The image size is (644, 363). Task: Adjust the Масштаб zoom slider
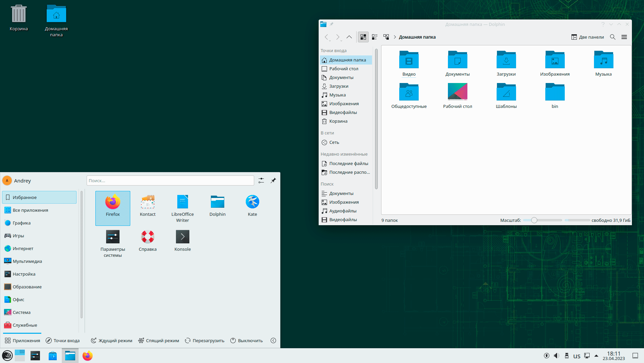point(534,220)
